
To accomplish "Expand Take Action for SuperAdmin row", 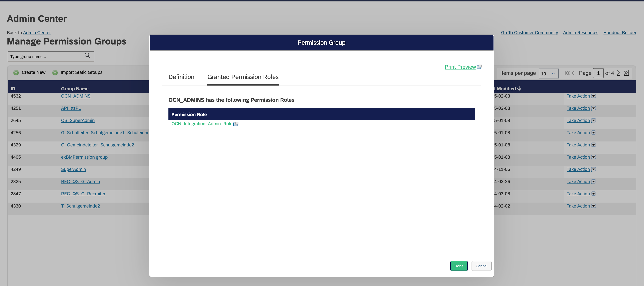I will click(x=594, y=169).
